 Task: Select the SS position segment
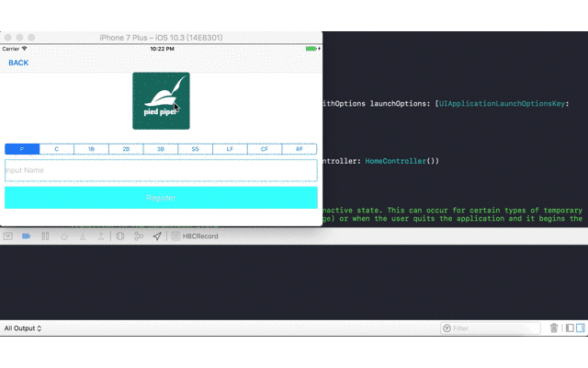(196, 148)
